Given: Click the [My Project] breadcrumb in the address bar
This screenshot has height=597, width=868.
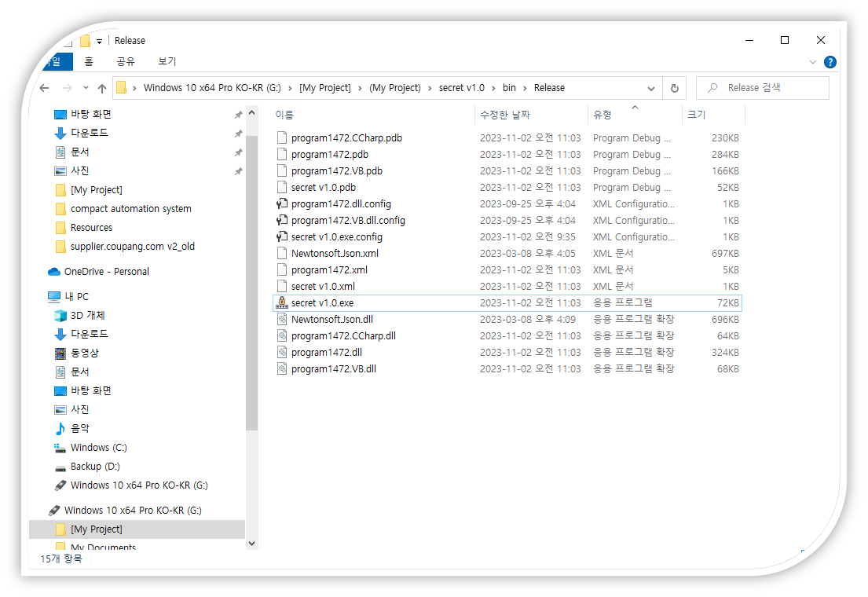Looking at the screenshot, I should tap(324, 88).
